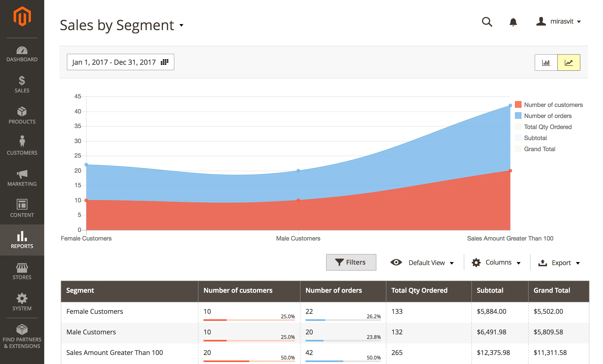Click the Magento logo icon
The width and height of the screenshot is (603, 364).
coord(22,17)
